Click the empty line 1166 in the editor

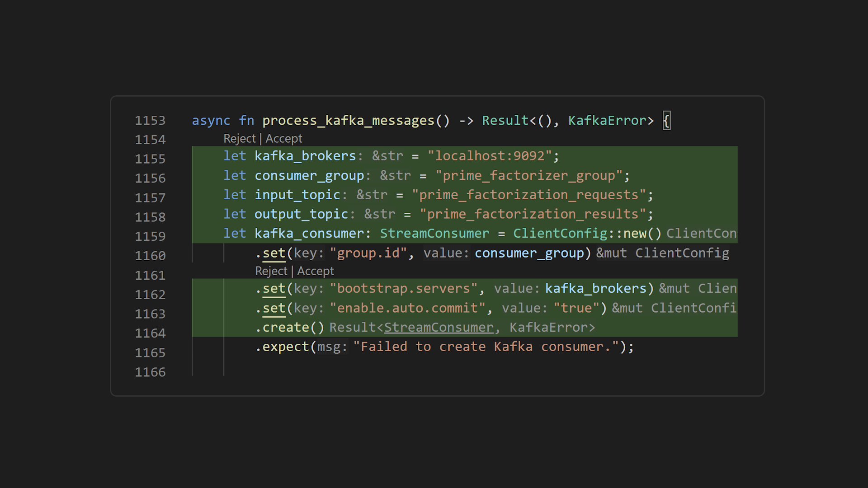(271, 371)
